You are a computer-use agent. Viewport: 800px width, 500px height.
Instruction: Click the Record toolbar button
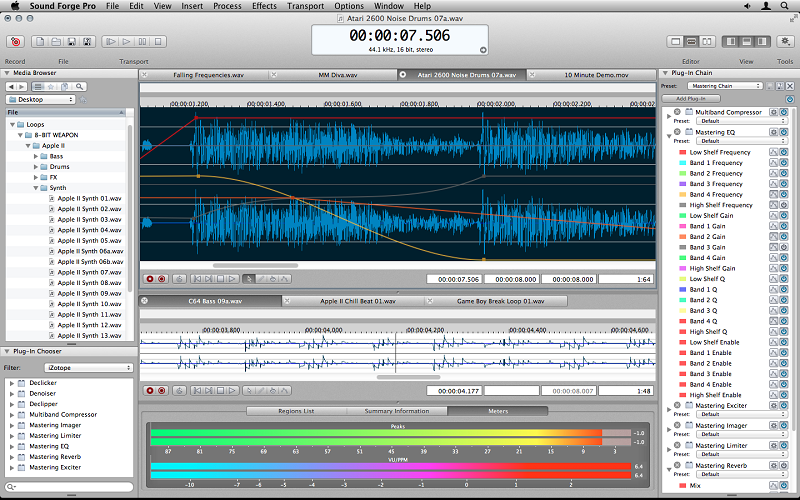point(16,41)
